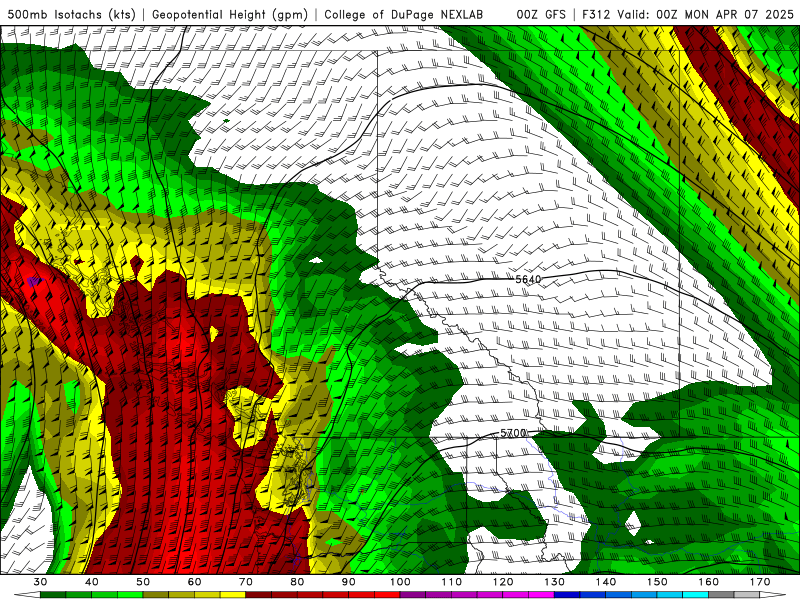The width and height of the screenshot is (800, 600).
Task: Click the 130 value on the color scale
Action: click(x=554, y=582)
